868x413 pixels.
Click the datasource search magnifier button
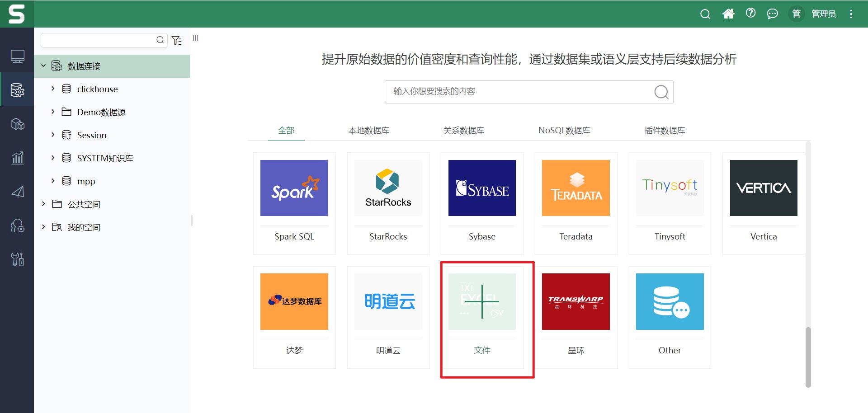coord(661,92)
